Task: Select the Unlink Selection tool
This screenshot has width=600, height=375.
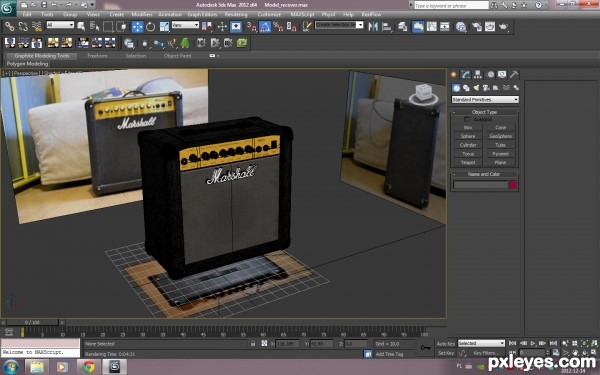Action: click(x=23, y=26)
